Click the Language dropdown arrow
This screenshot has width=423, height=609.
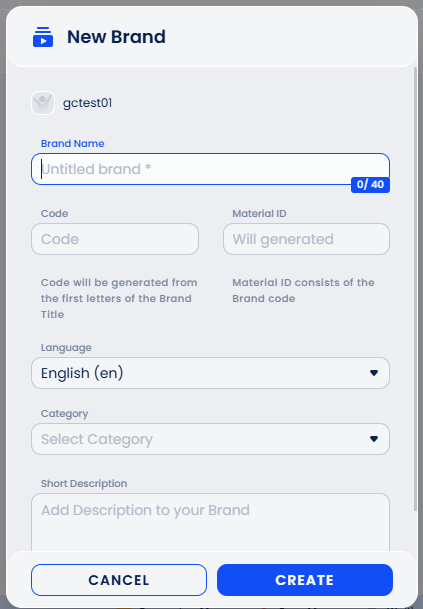click(374, 373)
